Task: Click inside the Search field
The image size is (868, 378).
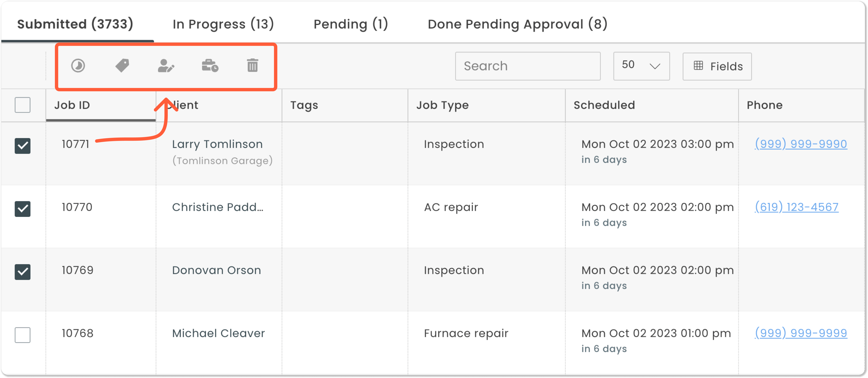Action: click(x=527, y=66)
